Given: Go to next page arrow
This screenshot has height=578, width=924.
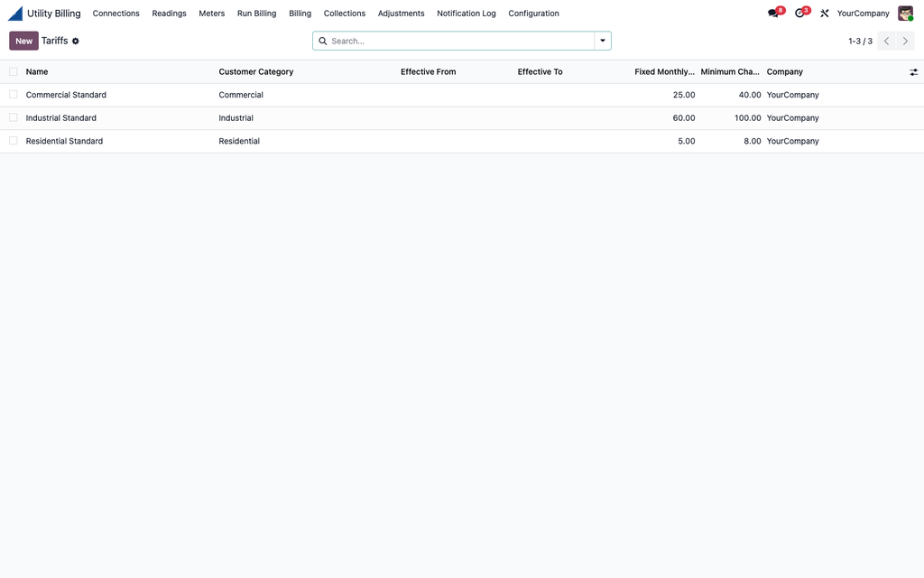Looking at the screenshot, I should (906, 41).
